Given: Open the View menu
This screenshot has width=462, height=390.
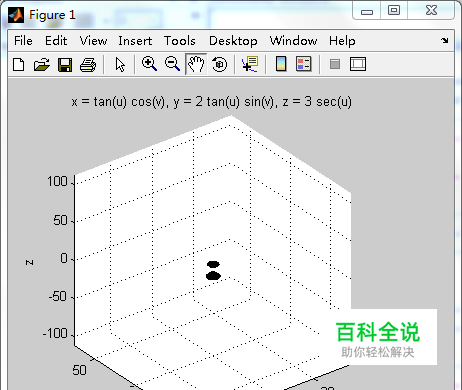Looking at the screenshot, I should click(93, 41).
